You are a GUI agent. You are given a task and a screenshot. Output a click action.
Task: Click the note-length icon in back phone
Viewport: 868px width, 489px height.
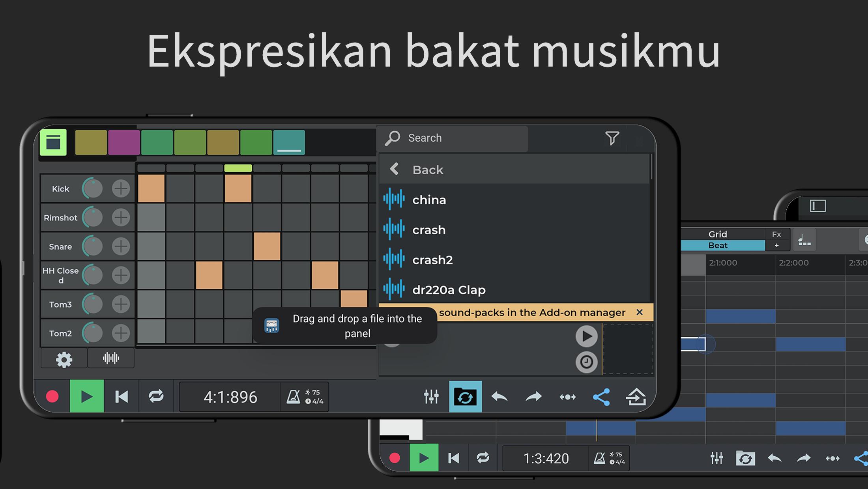(x=804, y=239)
